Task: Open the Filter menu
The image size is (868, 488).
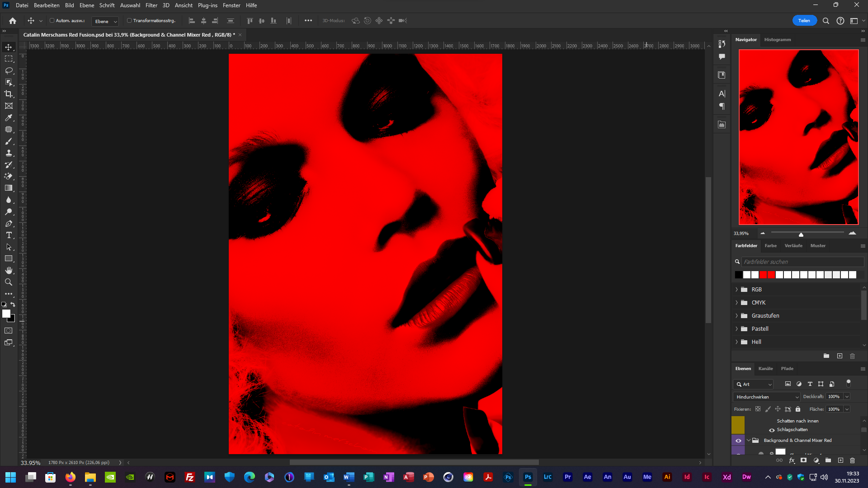Action: tap(151, 5)
